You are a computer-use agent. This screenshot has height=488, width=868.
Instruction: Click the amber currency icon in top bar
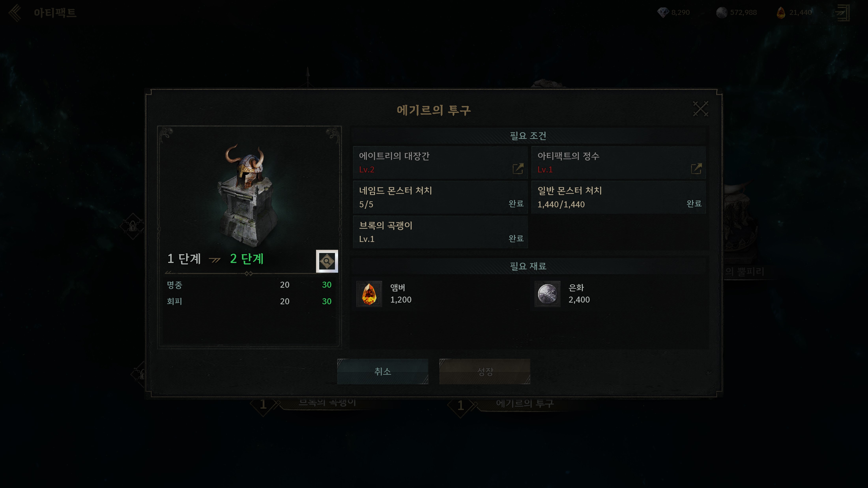point(781,12)
